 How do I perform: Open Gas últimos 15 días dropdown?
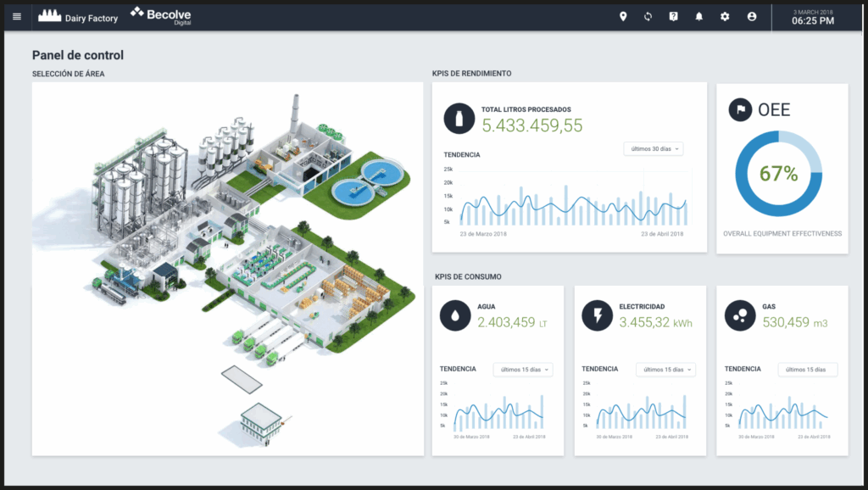click(808, 370)
